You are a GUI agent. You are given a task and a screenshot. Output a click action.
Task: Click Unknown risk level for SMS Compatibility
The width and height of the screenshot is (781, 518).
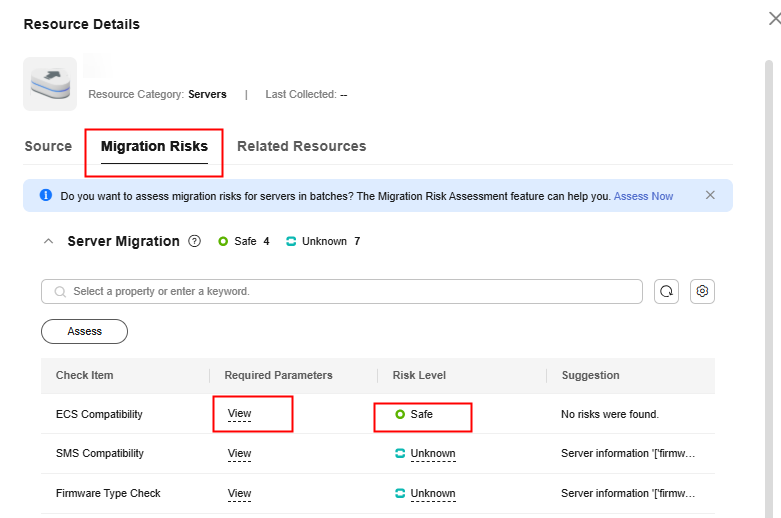coord(432,454)
